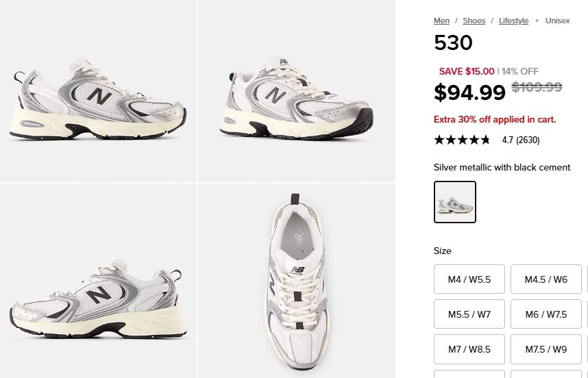Click the $94.99 sale price
The image size is (588, 378).
(x=469, y=92)
